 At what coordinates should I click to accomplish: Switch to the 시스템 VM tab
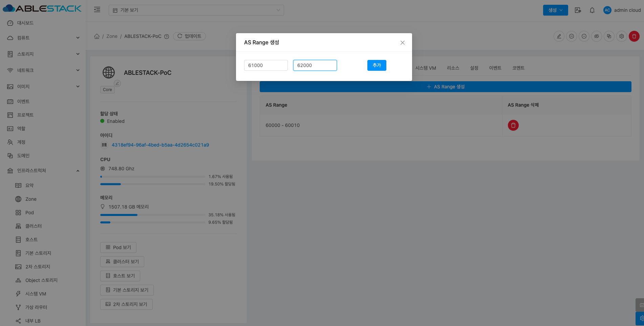[x=426, y=68]
